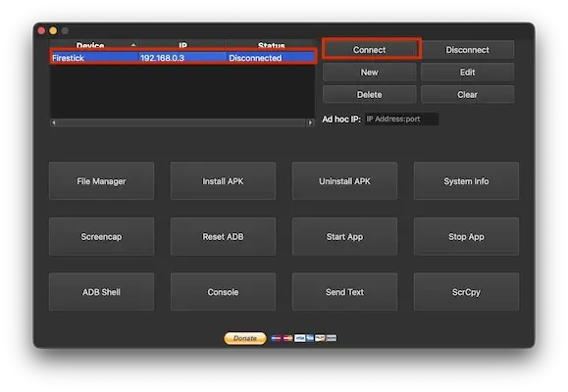Click the Status column header
Image resolution: width=568 pixels, height=392 pixels.
(x=271, y=46)
